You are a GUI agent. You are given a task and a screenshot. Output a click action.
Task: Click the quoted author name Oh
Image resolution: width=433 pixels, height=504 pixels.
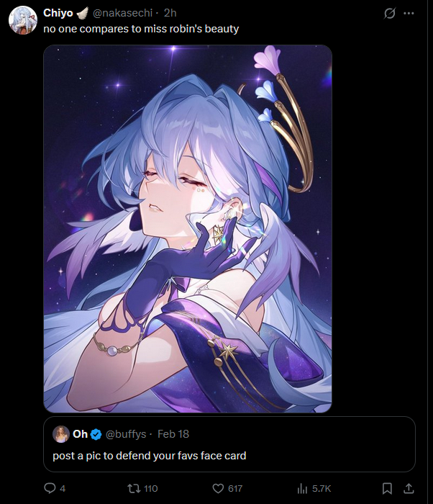(x=81, y=434)
